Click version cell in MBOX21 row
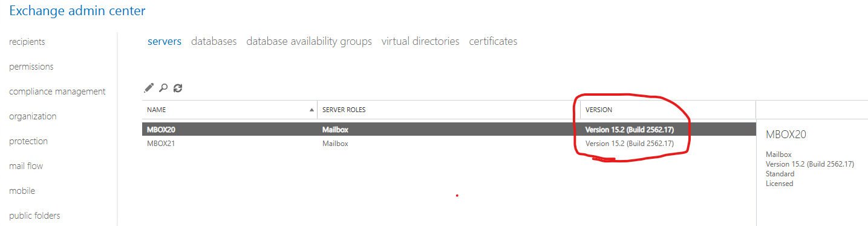 click(x=630, y=144)
